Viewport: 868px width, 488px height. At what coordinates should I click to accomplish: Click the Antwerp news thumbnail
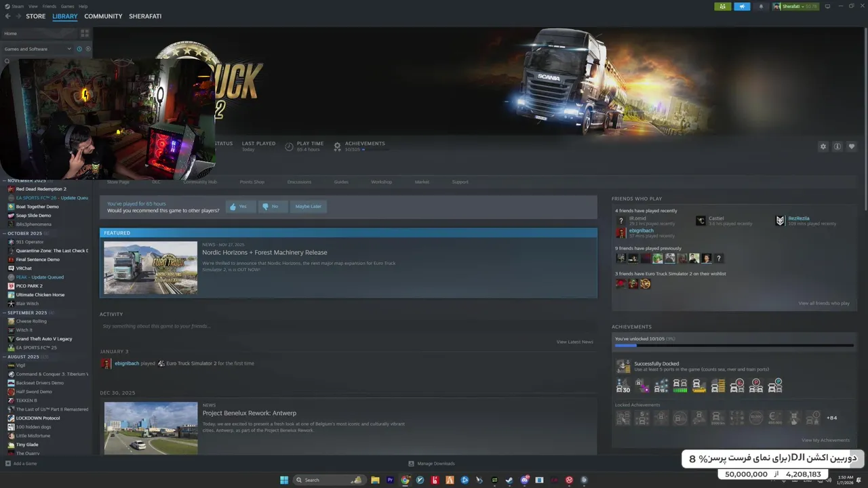pyautogui.click(x=151, y=428)
